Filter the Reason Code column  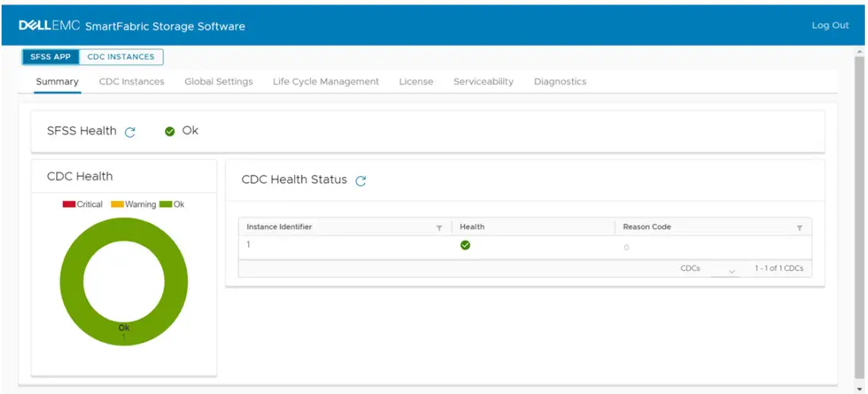point(799,228)
